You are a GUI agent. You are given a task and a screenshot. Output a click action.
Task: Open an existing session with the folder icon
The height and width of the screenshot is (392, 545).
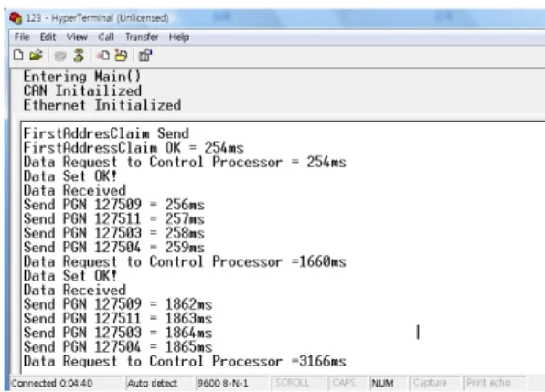(x=36, y=56)
